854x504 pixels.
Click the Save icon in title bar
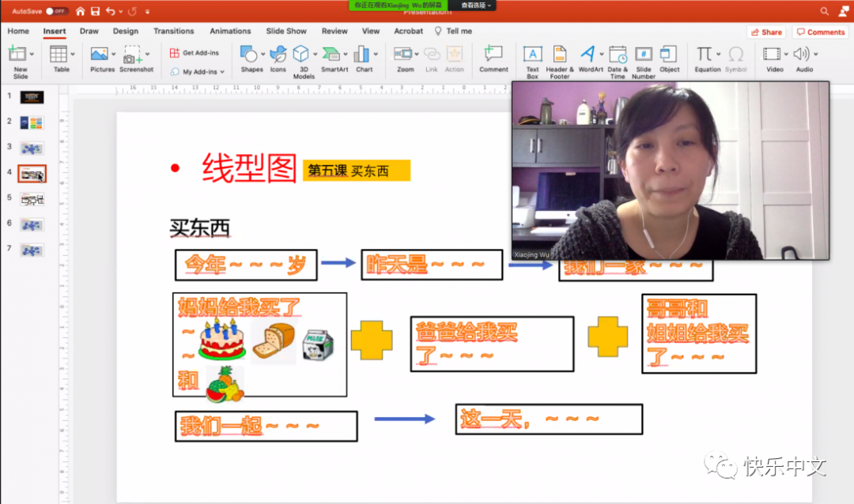95,11
